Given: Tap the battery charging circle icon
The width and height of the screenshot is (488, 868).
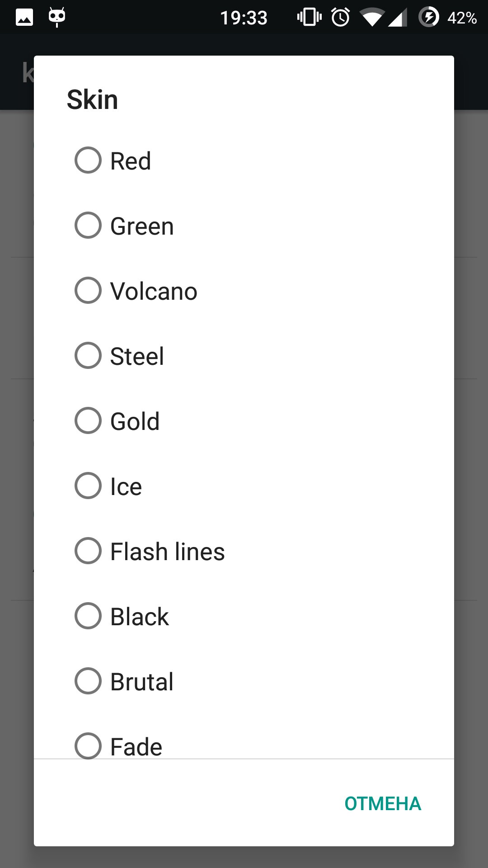Looking at the screenshot, I should [429, 18].
